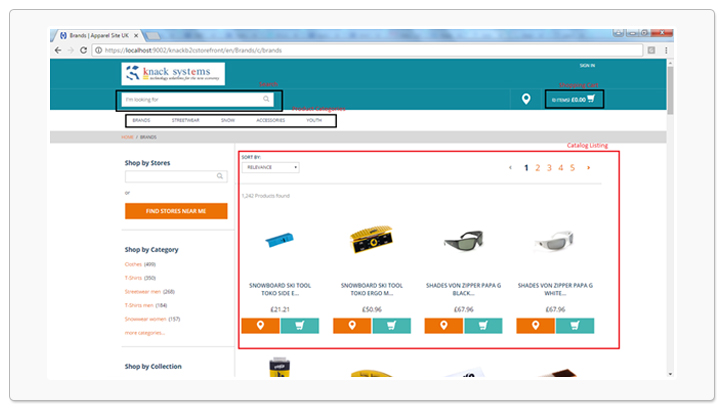Viewport: 724px width, 410px height.
Task: Click the page vertical scrollbar thumb
Action: pos(670,90)
